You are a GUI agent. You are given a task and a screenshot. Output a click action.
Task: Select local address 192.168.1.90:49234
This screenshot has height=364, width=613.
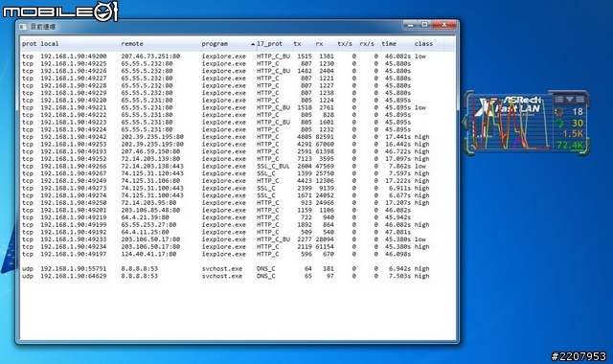click(x=74, y=247)
